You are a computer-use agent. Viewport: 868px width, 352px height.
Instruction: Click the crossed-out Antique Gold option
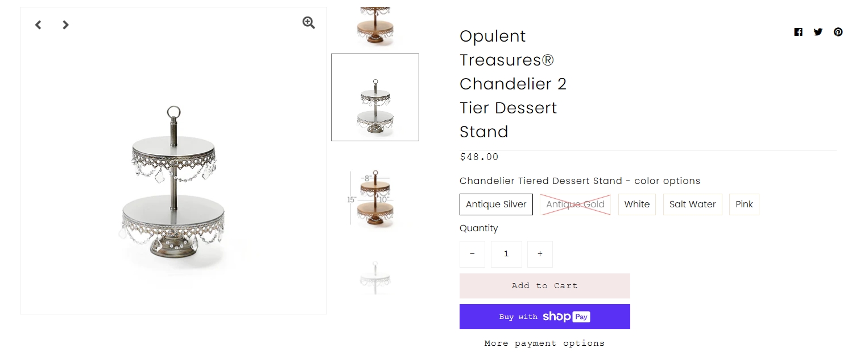[575, 204]
